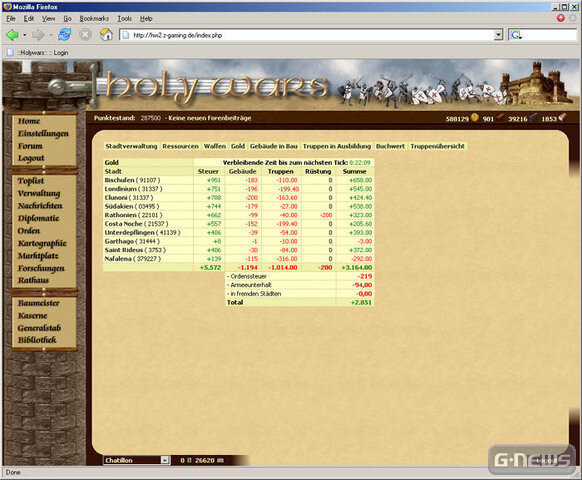
Task: Select the Gold tab
Action: click(238, 146)
